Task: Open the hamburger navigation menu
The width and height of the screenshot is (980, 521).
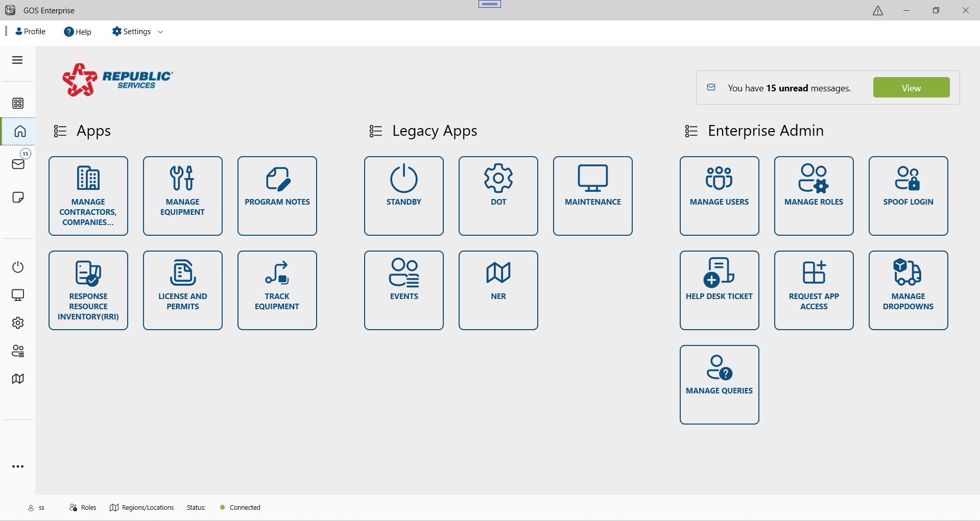Action: (x=17, y=60)
